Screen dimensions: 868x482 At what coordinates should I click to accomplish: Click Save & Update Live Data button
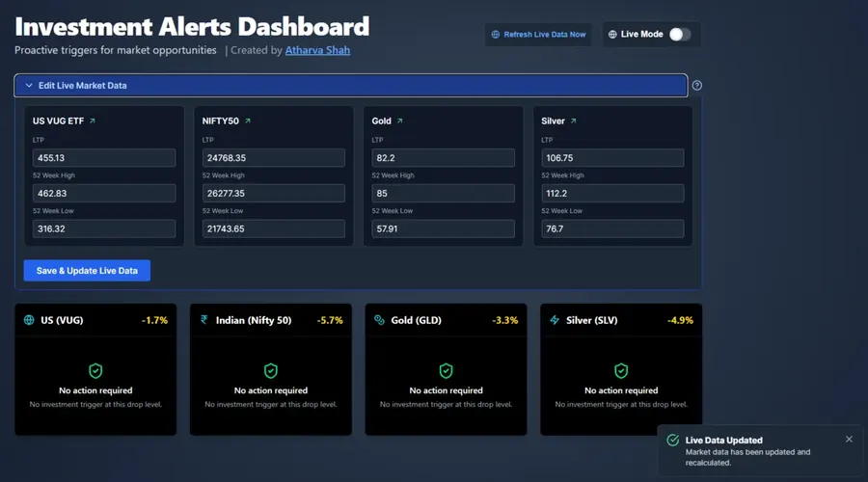[x=87, y=271]
